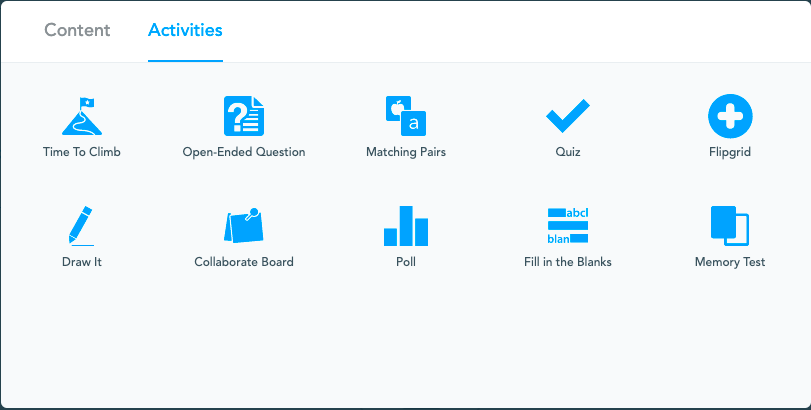Choose the Open-Ended Question icon
811x410 pixels.
coord(244,116)
